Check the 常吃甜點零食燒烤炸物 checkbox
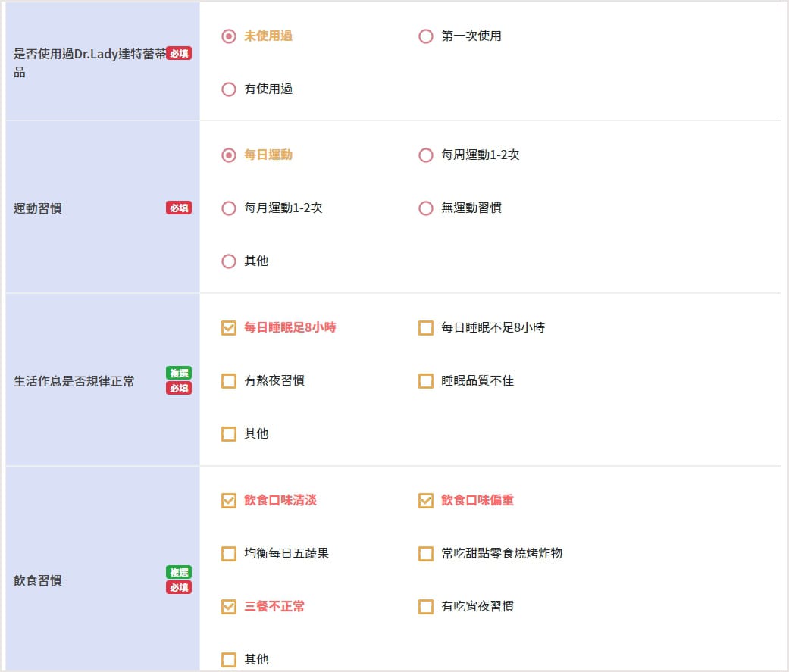 pyautogui.click(x=426, y=554)
